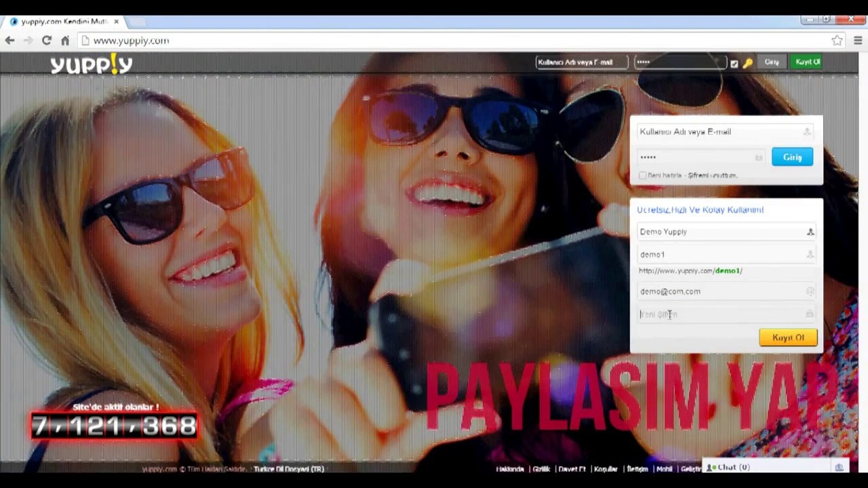Click the gray 'Giriş' button in header
The height and width of the screenshot is (488, 868).
tap(772, 62)
